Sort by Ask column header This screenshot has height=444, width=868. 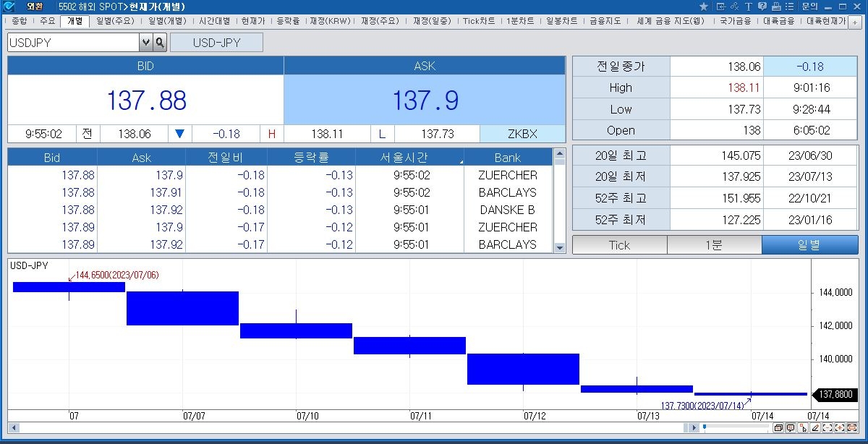[x=141, y=157]
